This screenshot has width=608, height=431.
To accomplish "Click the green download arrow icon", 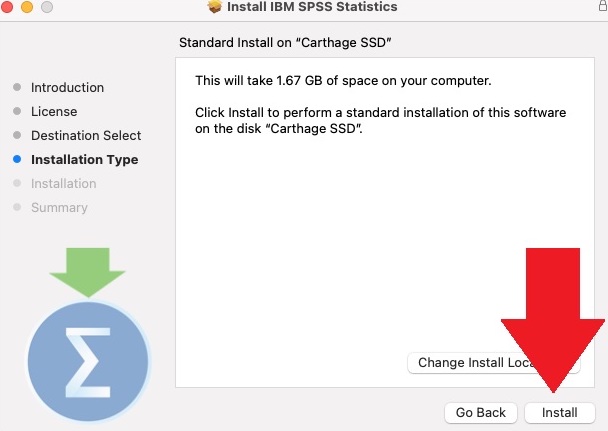I will [x=88, y=270].
